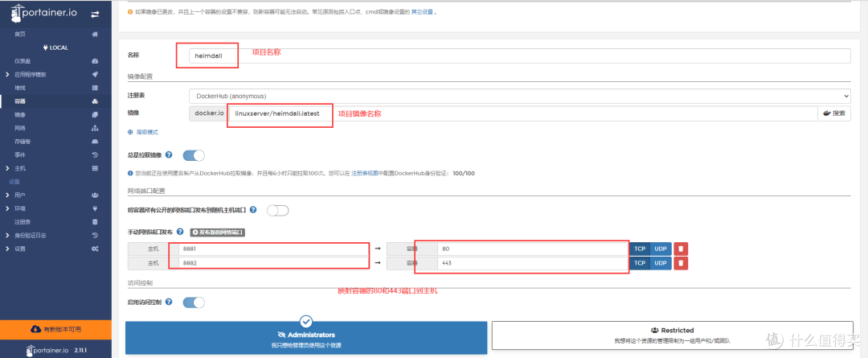Viewport: 868px width, 358px height.
Task: Click help icon next to 手动网络端口发布
Action: (x=180, y=232)
